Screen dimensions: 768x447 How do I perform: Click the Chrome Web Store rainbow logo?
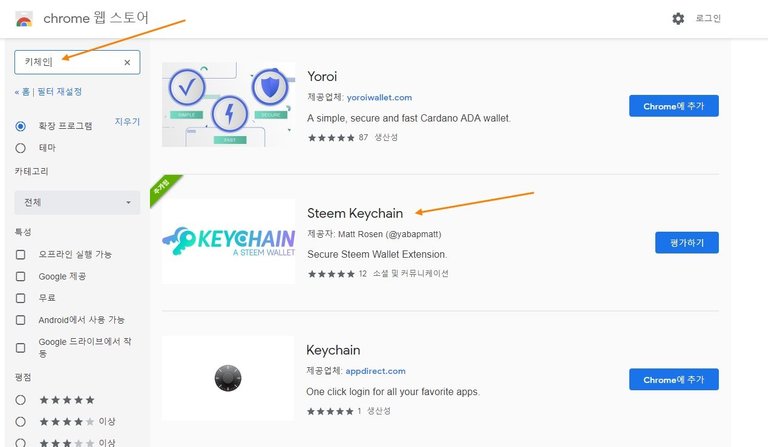coord(24,19)
